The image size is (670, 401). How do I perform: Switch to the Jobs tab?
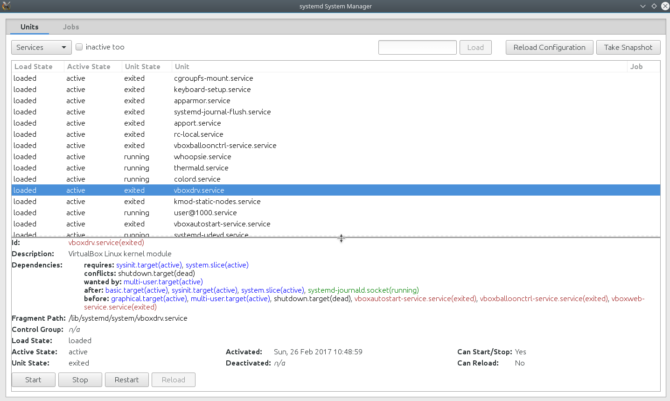point(71,27)
